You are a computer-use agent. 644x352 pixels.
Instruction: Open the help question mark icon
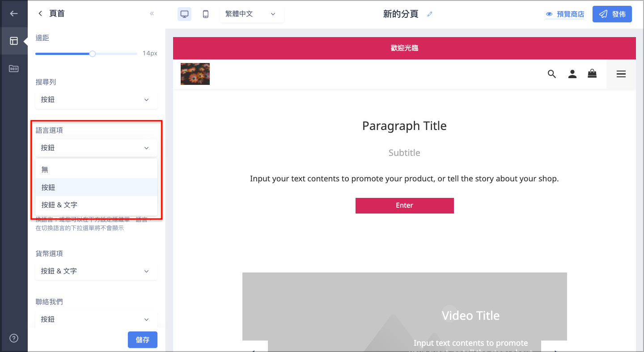click(x=14, y=338)
